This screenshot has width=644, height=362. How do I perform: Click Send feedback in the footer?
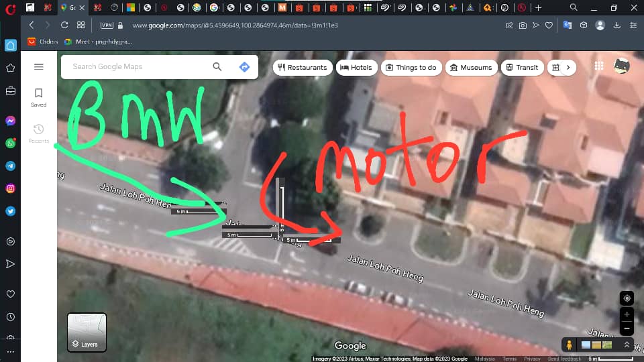click(x=564, y=359)
